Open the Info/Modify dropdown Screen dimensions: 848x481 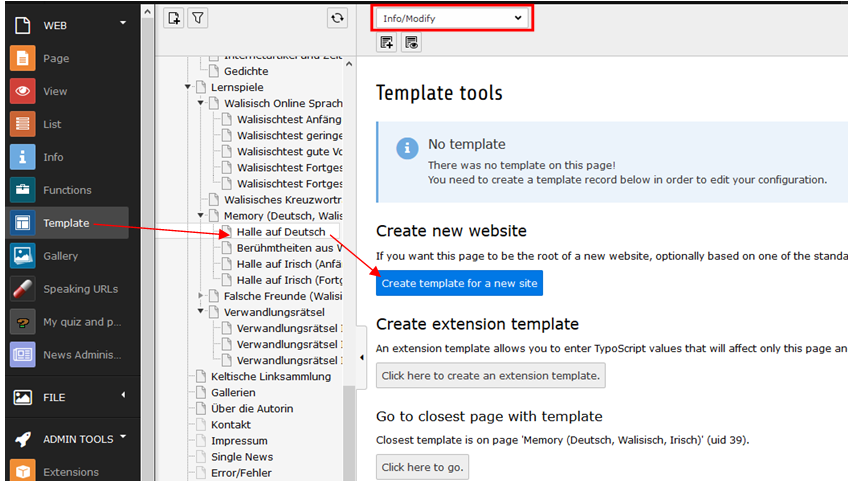453,18
